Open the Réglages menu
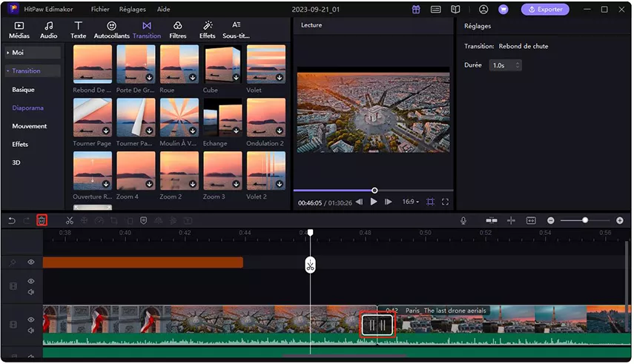Image resolution: width=634 pixels, height=364 pixels. click(x=132, y=9)
